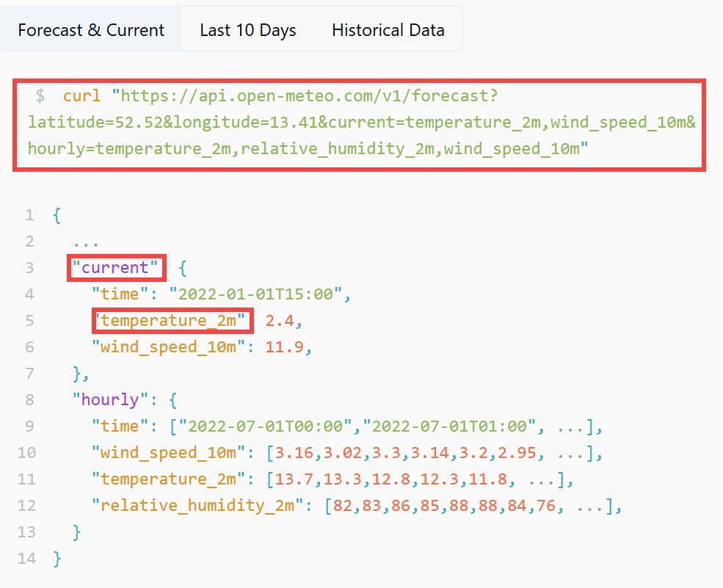This screenshot has height=588, width=723.
Task: Click the "wind_speed_10m" key on line 6
Action: pyautogui.click(x=168, y=346)
